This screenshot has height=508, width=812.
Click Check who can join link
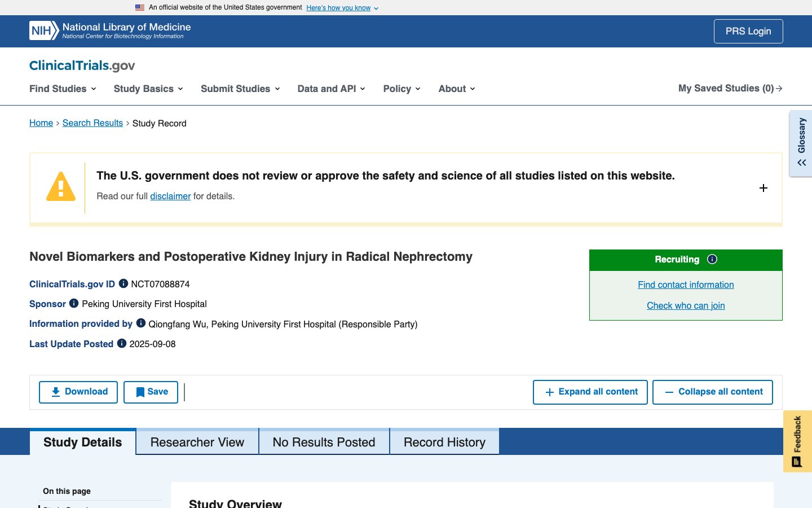[686, 305]
